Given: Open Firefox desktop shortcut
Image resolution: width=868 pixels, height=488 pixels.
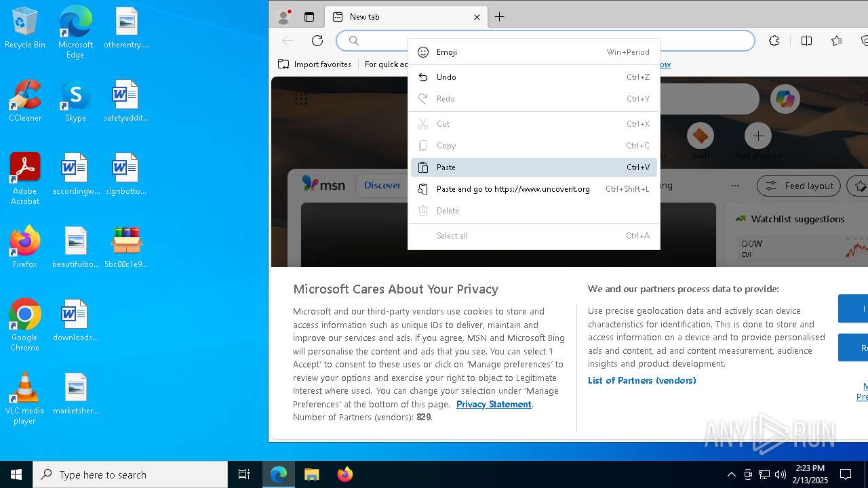Looking at the screenshot, I should pyautogui.click(x=24, y=248).
